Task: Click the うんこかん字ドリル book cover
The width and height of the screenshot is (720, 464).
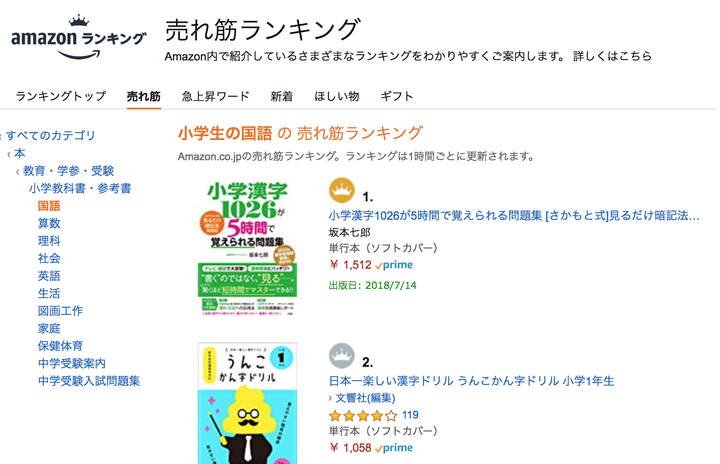Action: coord(248,405)
